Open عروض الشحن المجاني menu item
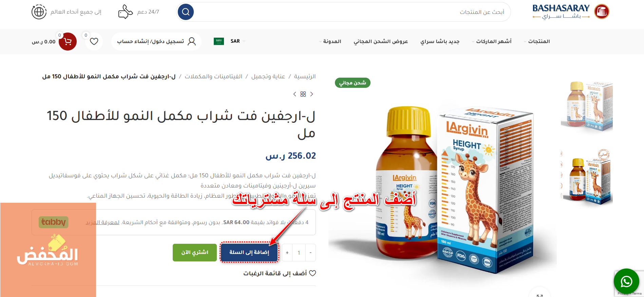644x297 pixels. coord(381,41)
